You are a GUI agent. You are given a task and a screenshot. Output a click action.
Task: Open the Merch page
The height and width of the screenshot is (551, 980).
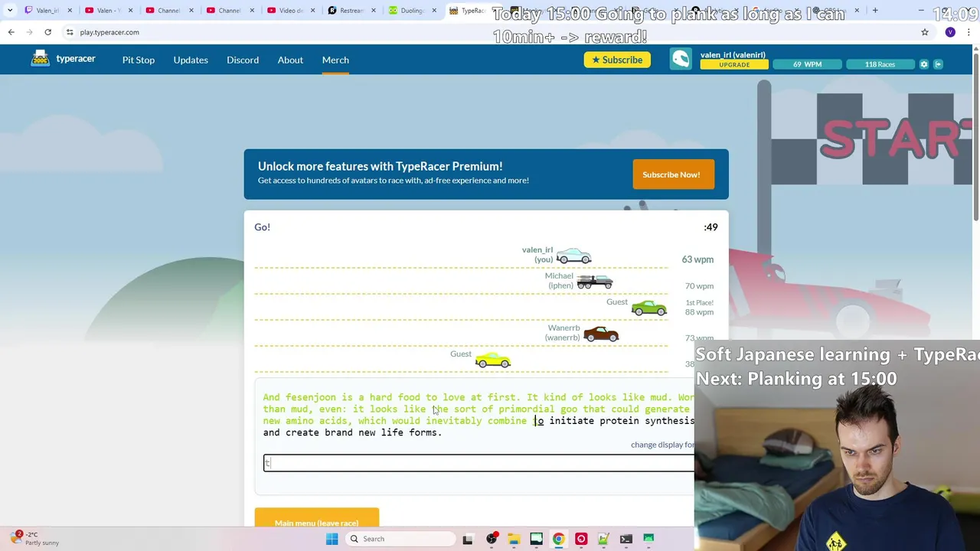(x=335, y=60)
